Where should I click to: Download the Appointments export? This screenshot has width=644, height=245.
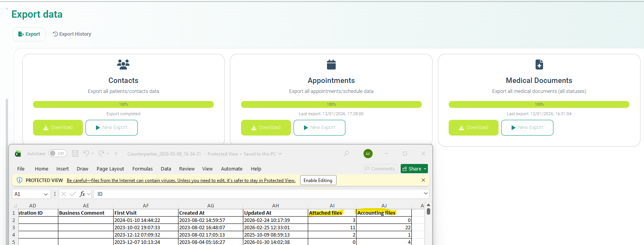266,127
